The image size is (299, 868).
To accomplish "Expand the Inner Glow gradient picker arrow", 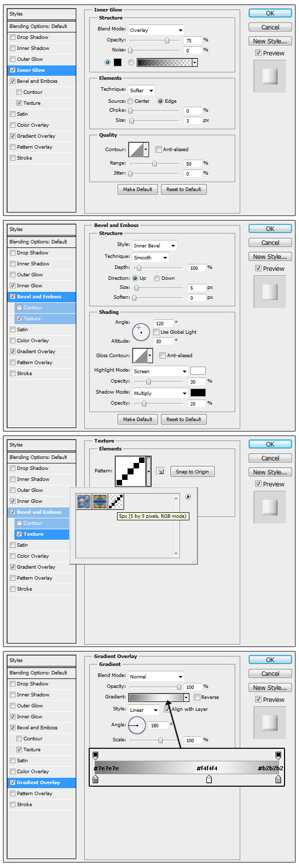I will (x=195, y=62).
